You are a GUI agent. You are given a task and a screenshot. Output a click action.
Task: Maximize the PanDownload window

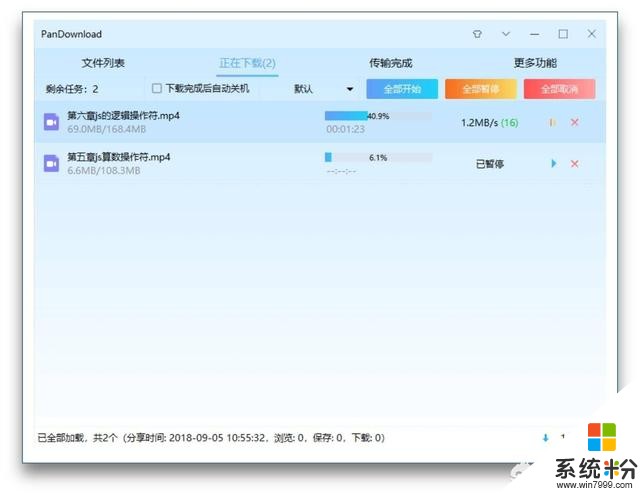click(563, 34)
